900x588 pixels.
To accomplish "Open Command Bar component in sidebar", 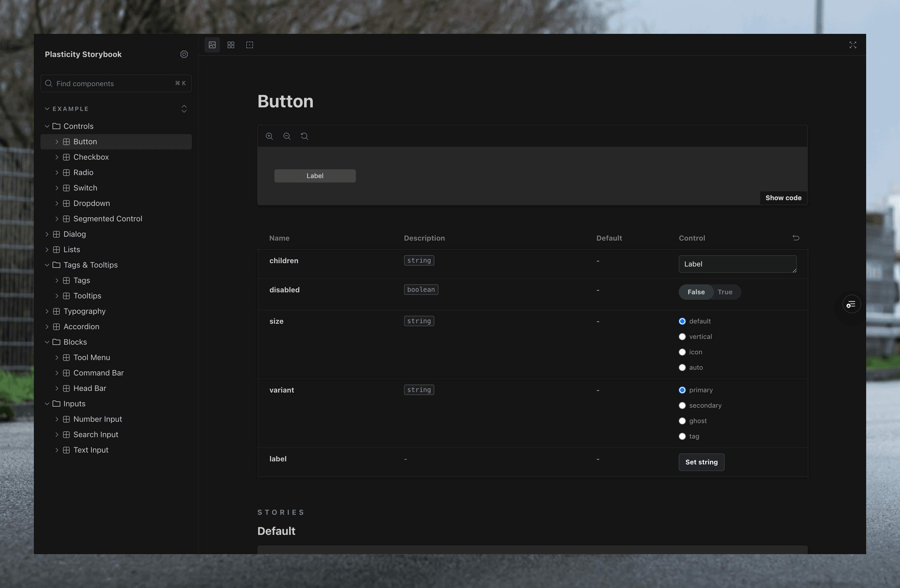I will (x=98, y=373).
